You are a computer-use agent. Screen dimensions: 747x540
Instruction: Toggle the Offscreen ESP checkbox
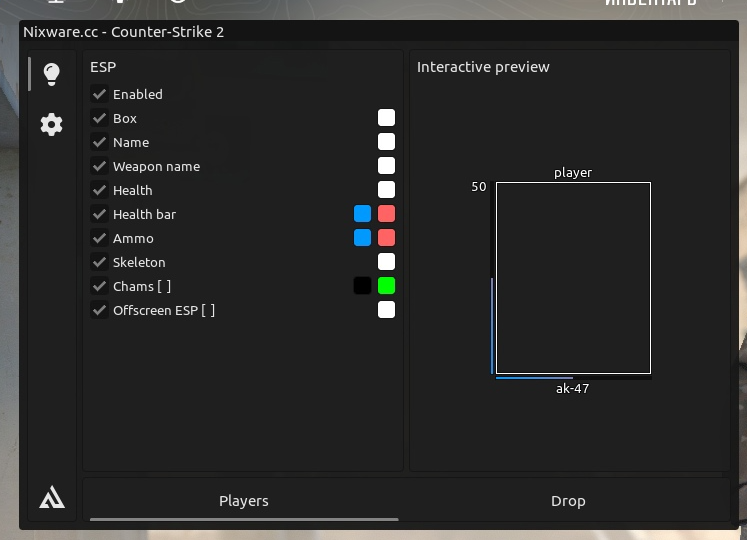(x=99, y=310)
